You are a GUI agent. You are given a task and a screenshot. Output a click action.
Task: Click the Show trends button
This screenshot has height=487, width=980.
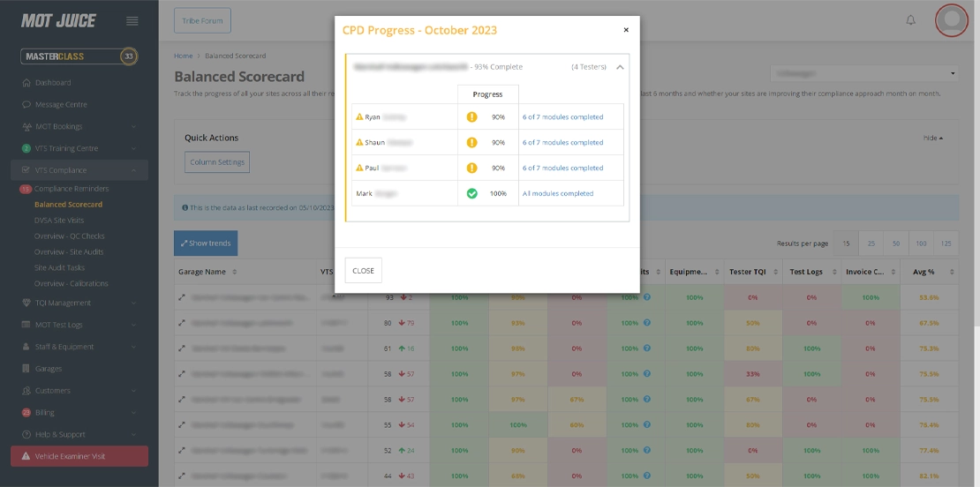pyautogui.click(x=206, y=243)
